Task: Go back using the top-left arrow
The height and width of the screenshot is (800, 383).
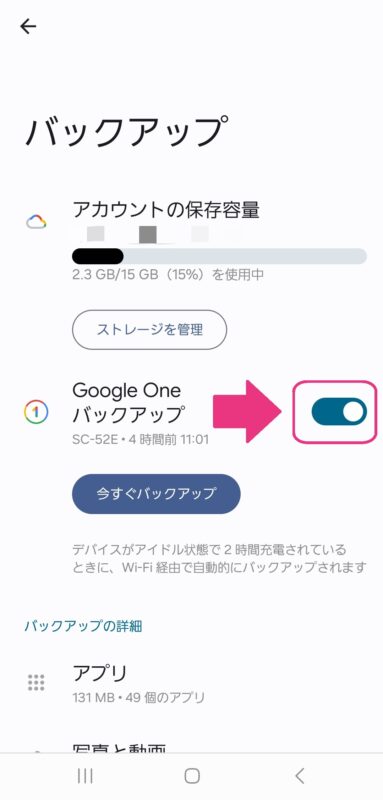Action: coord(28,27)
